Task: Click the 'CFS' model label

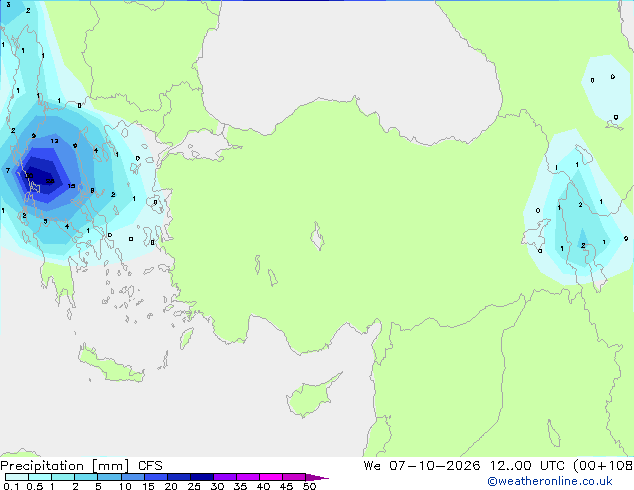Action: (150, 466)
